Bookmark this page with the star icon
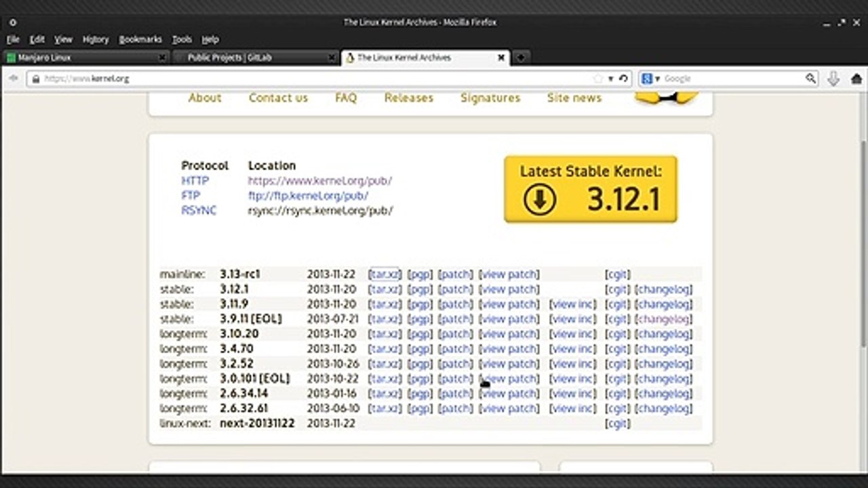 597,79
